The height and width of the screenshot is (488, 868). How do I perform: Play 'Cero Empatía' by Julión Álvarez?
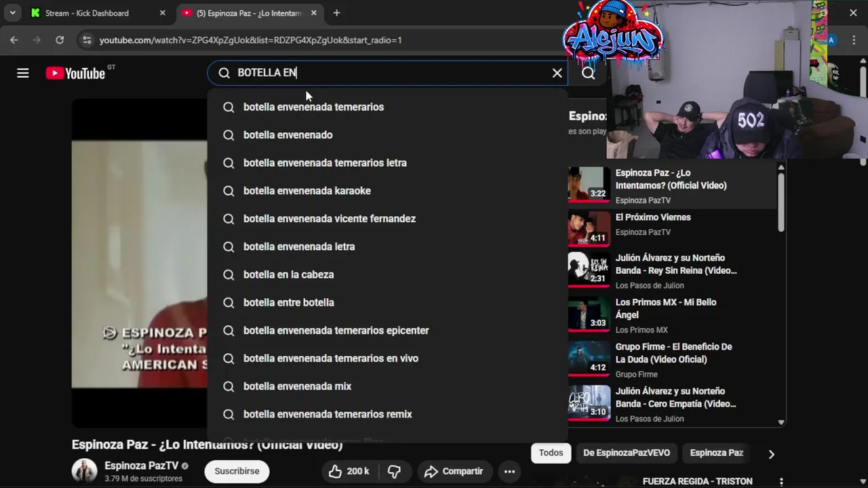coord(671,404)
